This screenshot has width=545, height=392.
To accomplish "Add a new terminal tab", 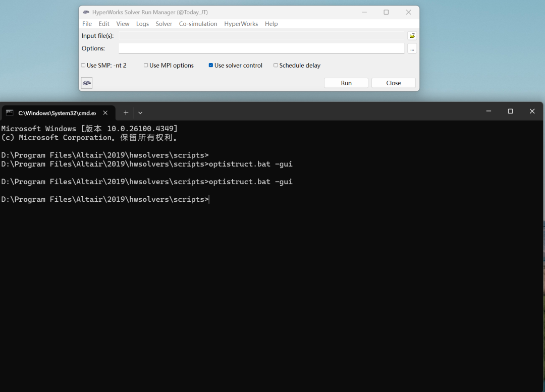I will (x=126, y=113).
